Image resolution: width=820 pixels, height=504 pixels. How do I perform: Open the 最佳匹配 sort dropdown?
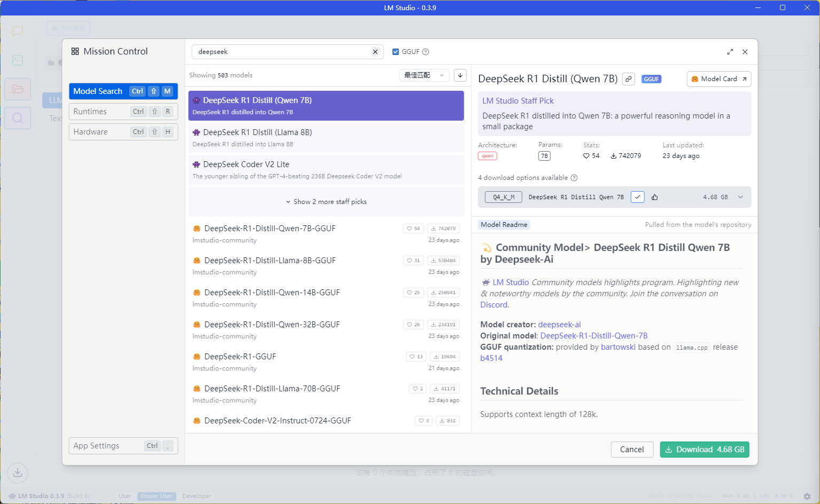pyautogui.click(x=424, y=75)
